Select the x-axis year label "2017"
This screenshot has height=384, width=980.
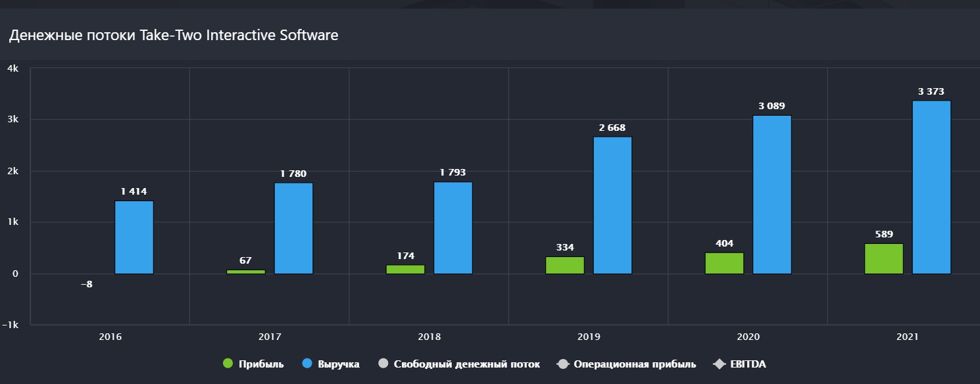[270, 337]
